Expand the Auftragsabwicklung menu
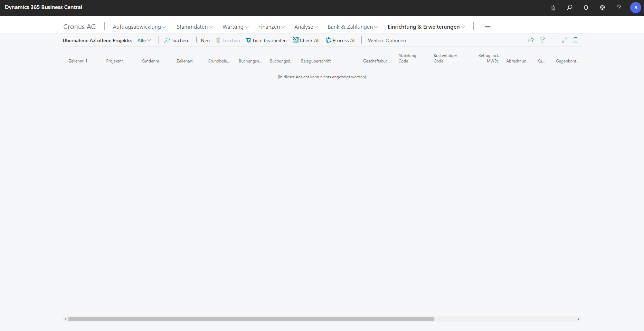This screenshot has width=644, height=331. [139, 27]
